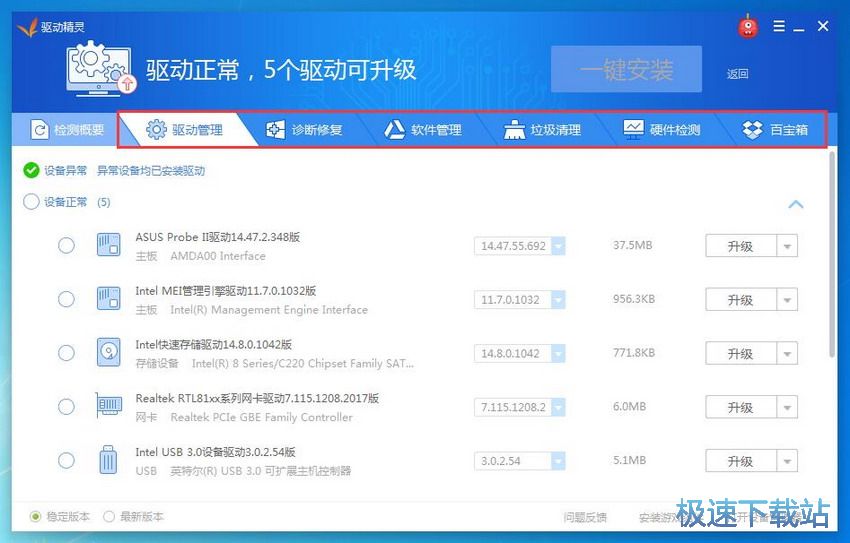Switch to the 软件管理 tab
The image size is (850, 543).
point(424,130)
